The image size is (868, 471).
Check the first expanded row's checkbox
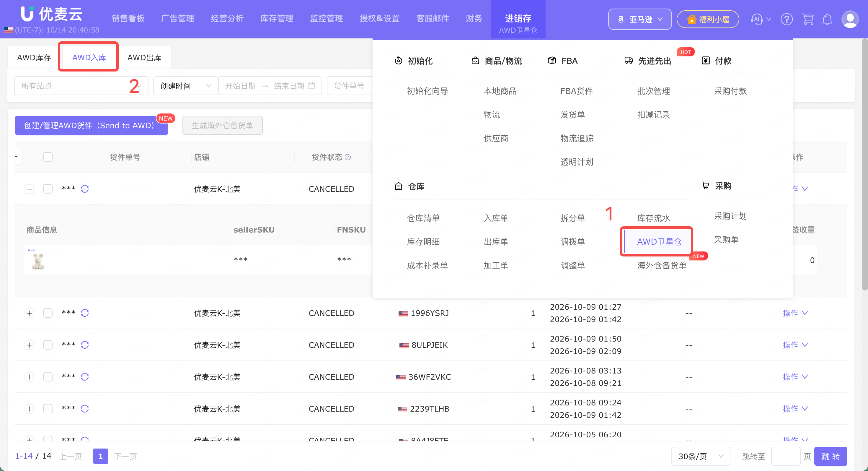tap(48, 189)
